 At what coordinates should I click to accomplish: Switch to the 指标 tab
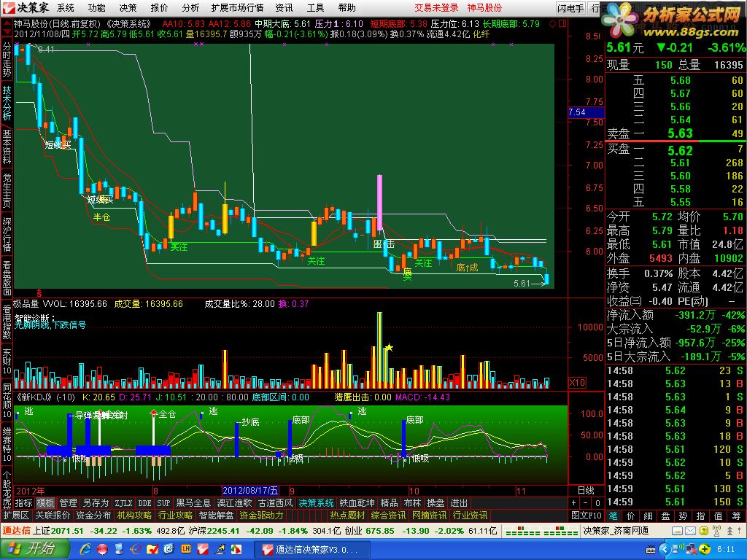[24, 503]
